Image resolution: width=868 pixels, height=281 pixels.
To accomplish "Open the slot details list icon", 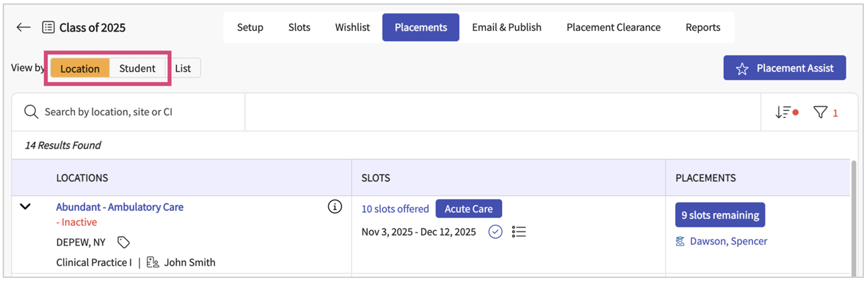I will (519, 232).
